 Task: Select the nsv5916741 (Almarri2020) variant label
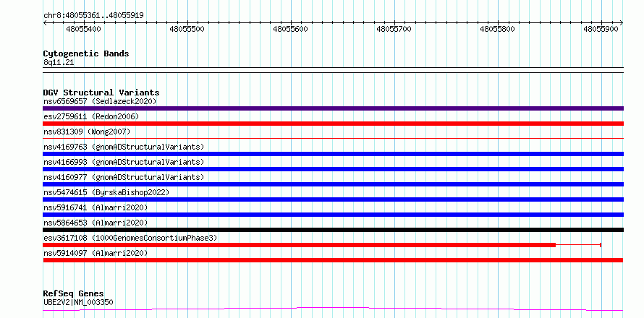tap(96, 207)
